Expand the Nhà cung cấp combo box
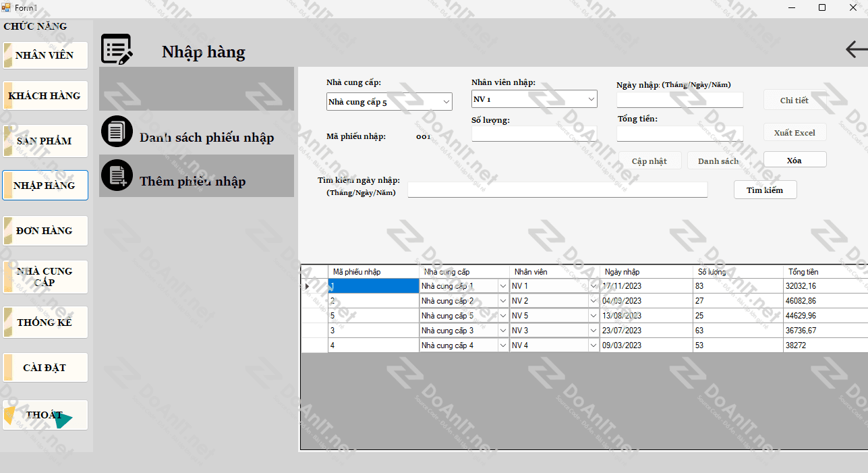The height and width of the screenshot is (473, 868). [x=446, y=102]
